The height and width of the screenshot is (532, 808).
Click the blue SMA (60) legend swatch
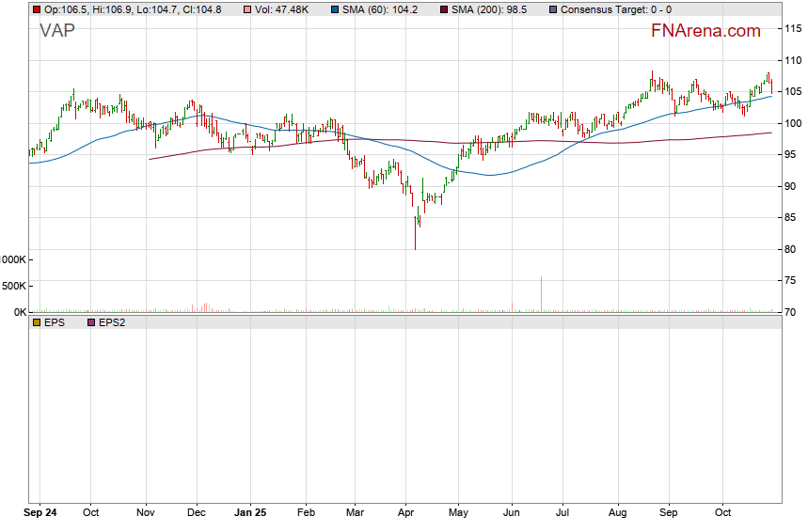[x=336, y=9]
